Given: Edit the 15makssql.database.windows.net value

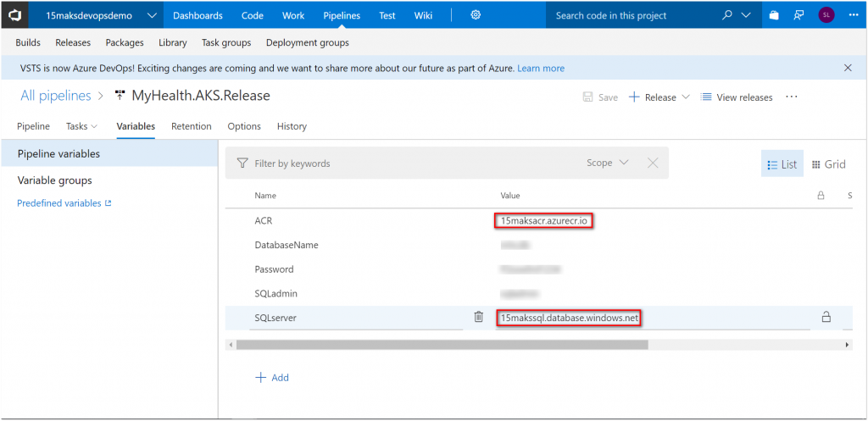Looking at the screenshot, I should (x=568, y=318).
